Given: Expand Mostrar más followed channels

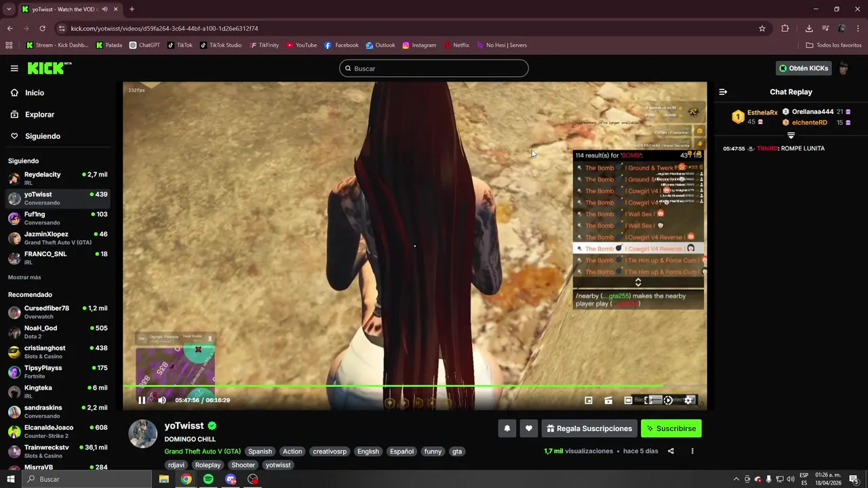Looking at the screenshot, I should click(x=24, y=277).
